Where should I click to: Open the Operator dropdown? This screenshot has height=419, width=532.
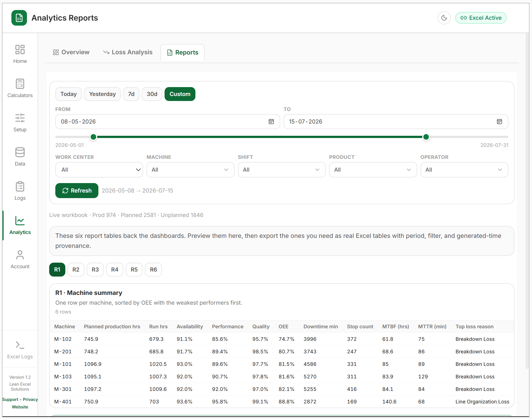click(464, 170)
